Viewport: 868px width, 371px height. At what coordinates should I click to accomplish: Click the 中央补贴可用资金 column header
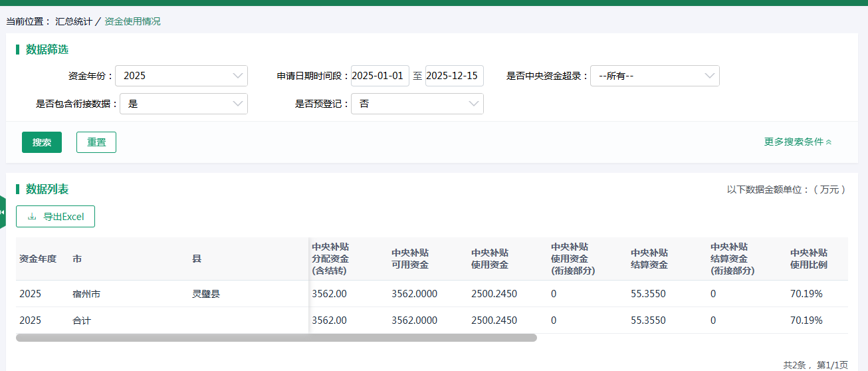410,259
